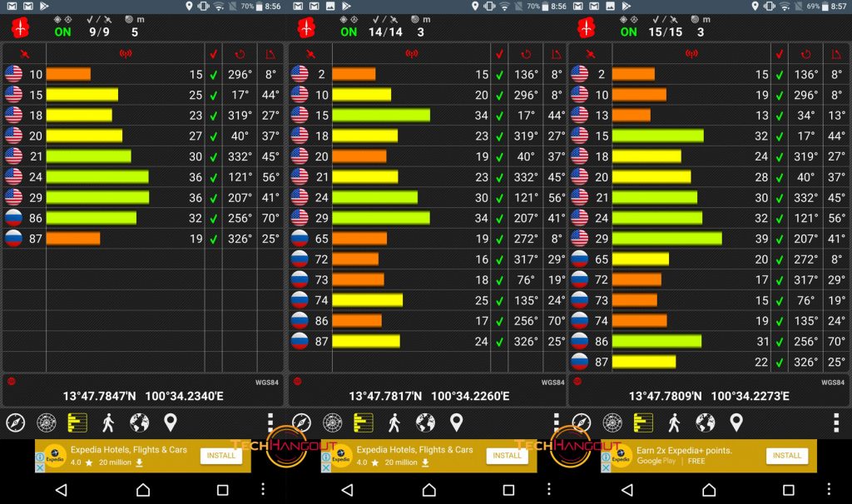Select satellite 13 row with azimuth 34°
The image size is (852, 504).
709,115
